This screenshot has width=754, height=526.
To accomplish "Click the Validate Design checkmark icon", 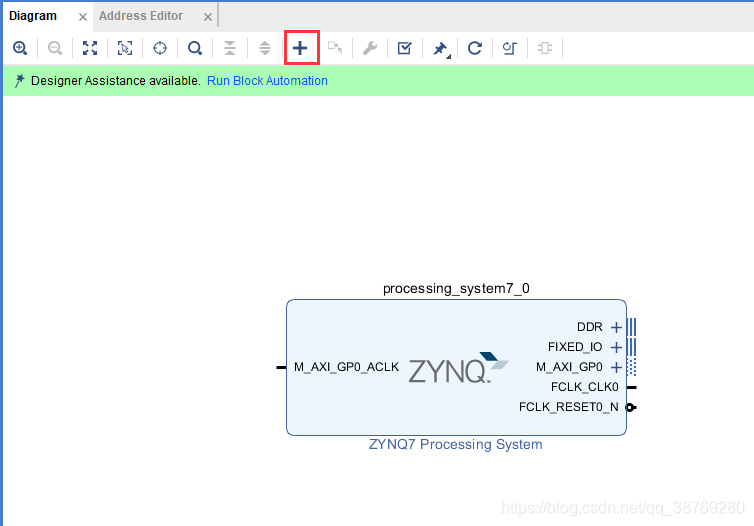I will (404, 48).
